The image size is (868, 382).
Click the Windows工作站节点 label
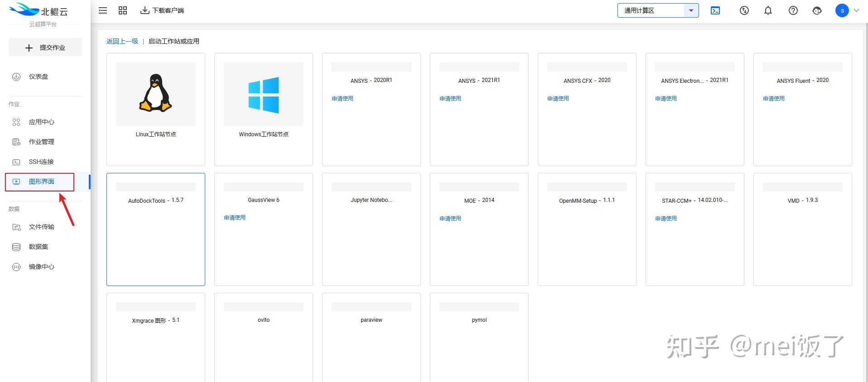coord(264,134)
